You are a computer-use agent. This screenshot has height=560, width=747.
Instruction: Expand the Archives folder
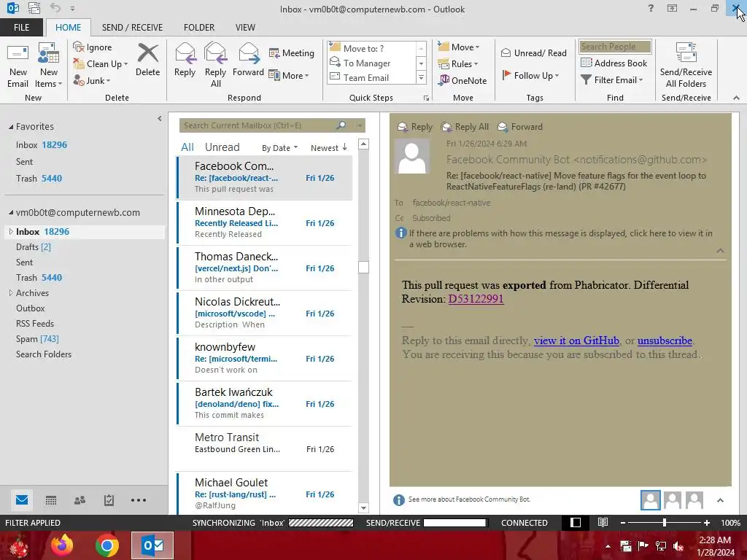pyautogui.click(x=11, y=293)
